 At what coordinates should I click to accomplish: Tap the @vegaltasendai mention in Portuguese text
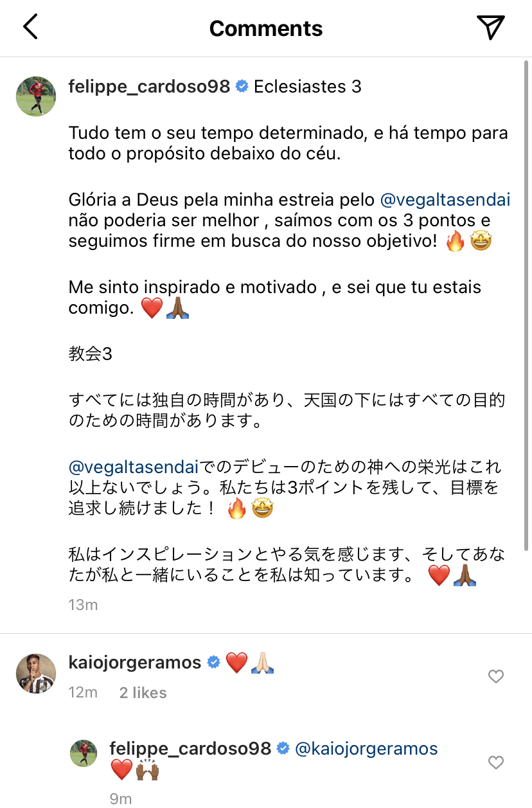pos(445,200)
